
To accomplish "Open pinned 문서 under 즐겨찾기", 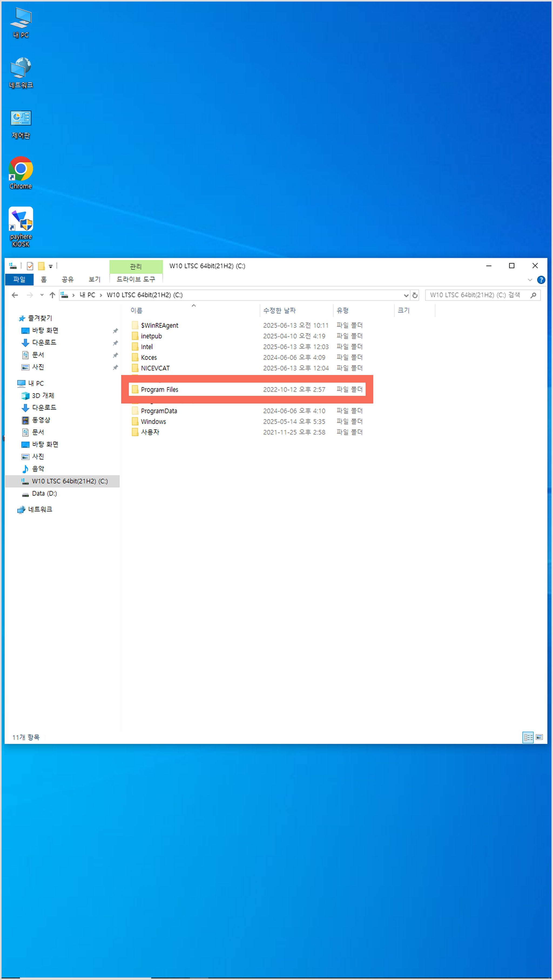I will click(38, 355).
